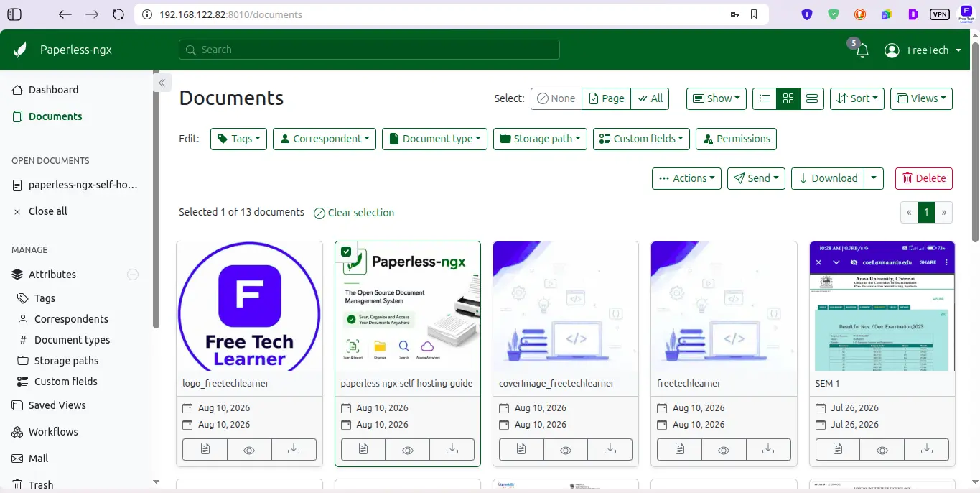
Task: Preview SEM 1 using eye icon
Action: (882, 449)
